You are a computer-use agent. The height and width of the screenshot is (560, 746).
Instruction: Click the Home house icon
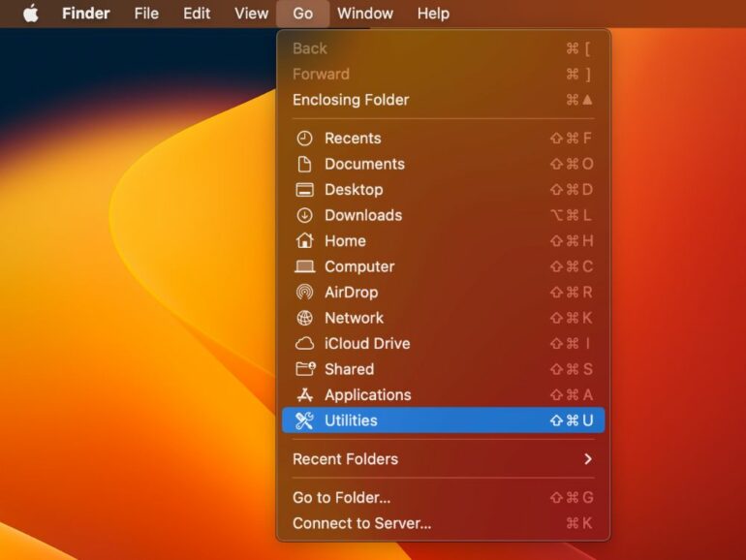[x=304, y=240]
